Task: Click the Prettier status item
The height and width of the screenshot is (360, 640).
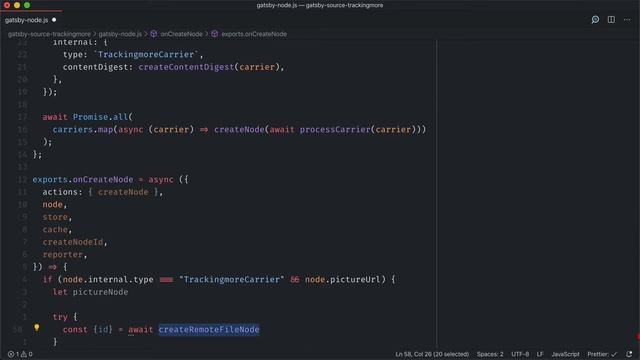Action: tap(602, 354)
